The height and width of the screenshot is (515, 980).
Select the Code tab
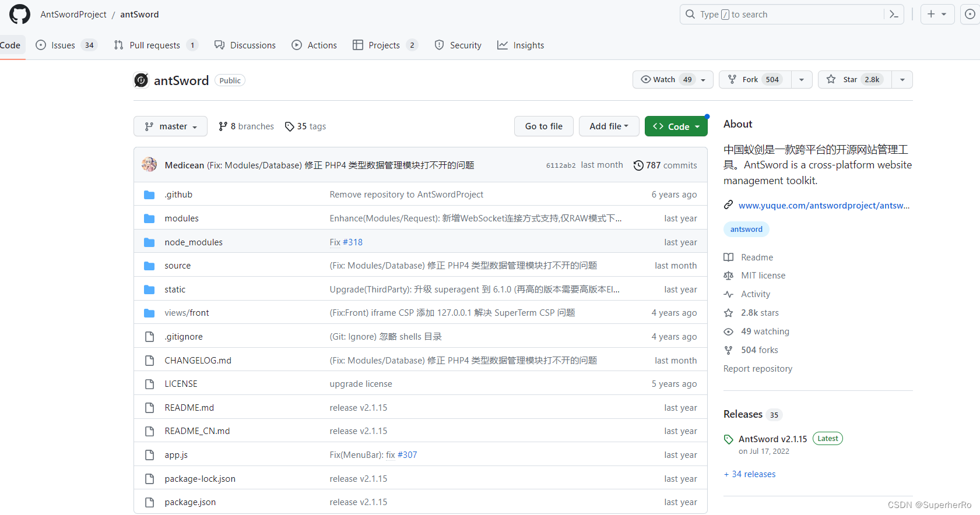(10, 45)
